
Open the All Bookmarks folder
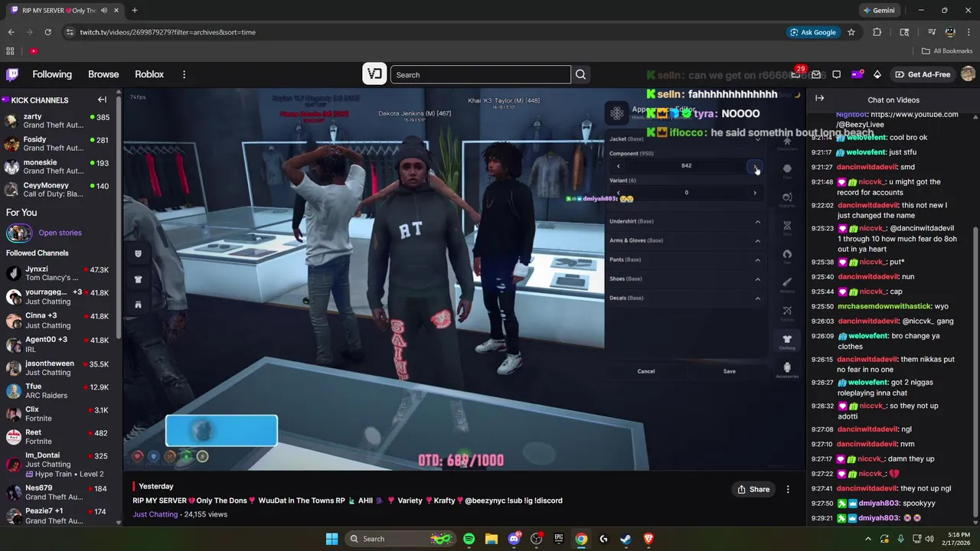[x=947, y=51]
